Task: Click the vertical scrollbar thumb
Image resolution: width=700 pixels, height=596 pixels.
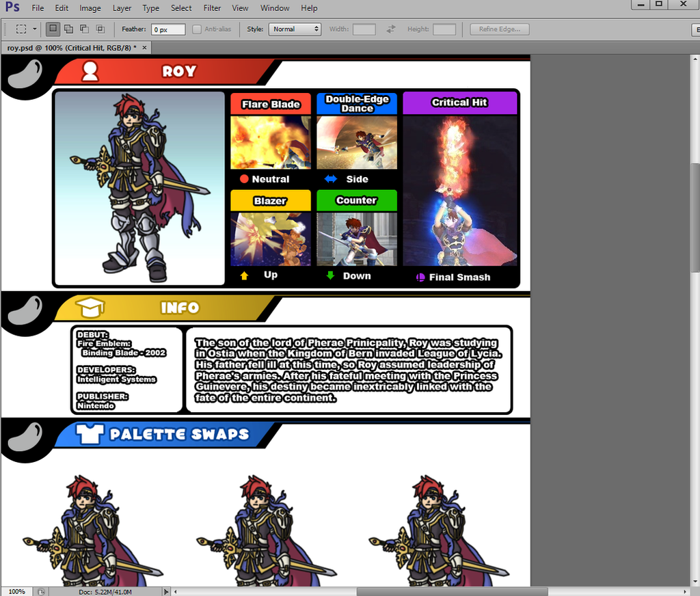Action: point(695,217)
